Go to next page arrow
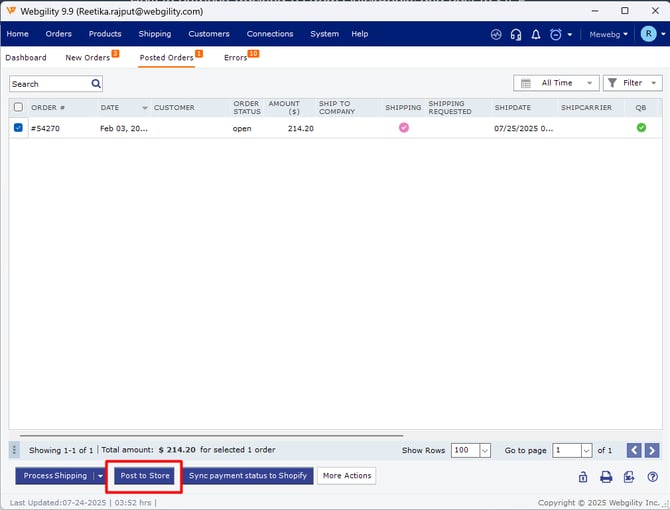Screen dimensions: 670x510 click(651, 451)
